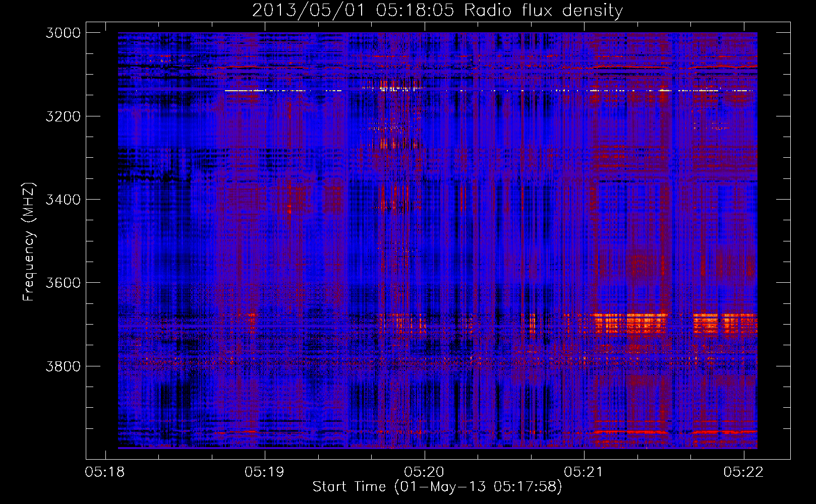This screenshot has width=816, height=504.
Task: Click the "Frequency (MHZ)" axis label
Action: 29,242
